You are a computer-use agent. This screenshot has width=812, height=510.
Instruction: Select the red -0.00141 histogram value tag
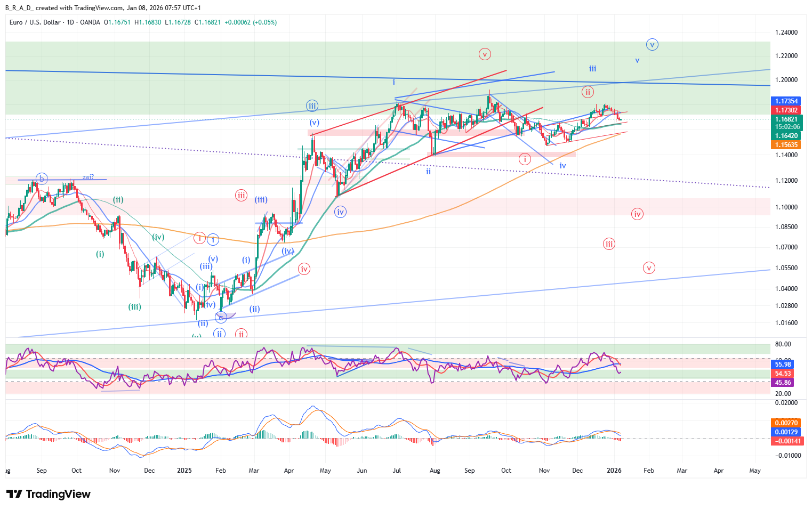pos(786,441)
